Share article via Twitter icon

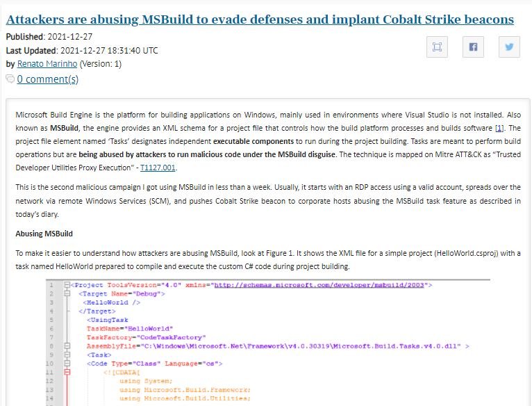509,47
